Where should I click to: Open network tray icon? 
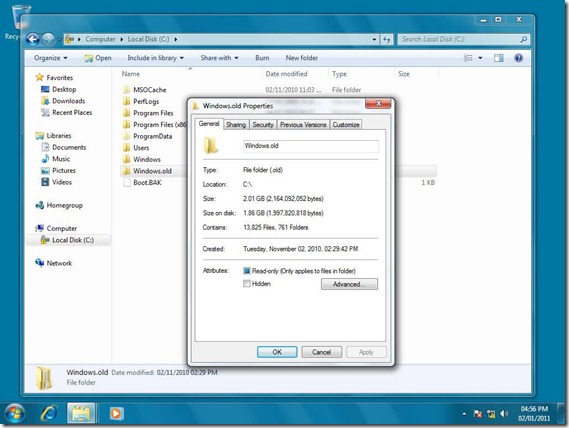point(491,413)
